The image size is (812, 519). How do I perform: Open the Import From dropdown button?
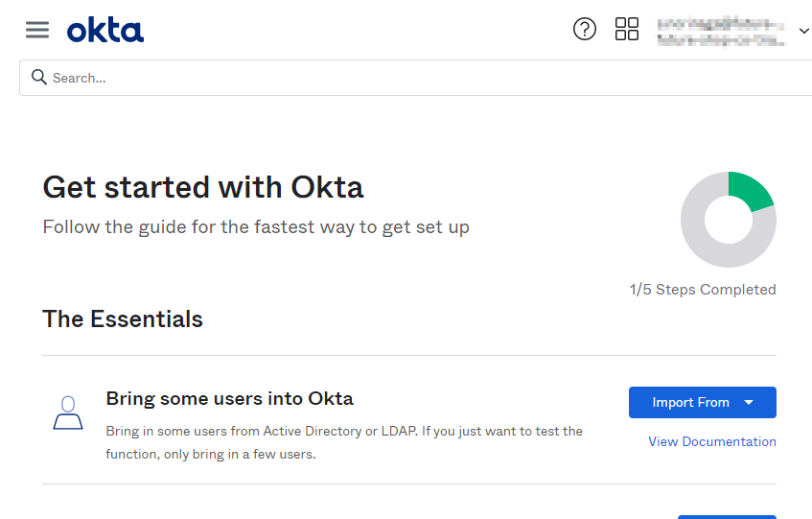tap(702, 403)
